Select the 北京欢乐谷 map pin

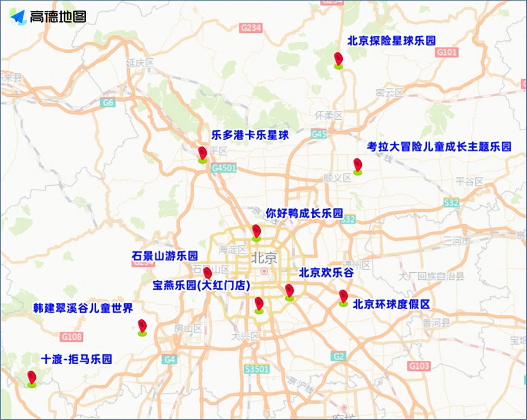coord(289,291)
